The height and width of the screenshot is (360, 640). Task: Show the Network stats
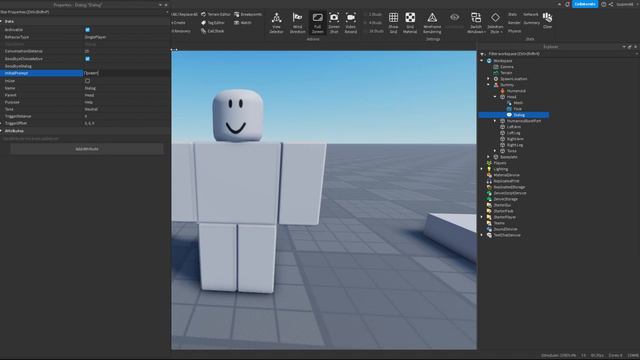click(x=531, y=14)
